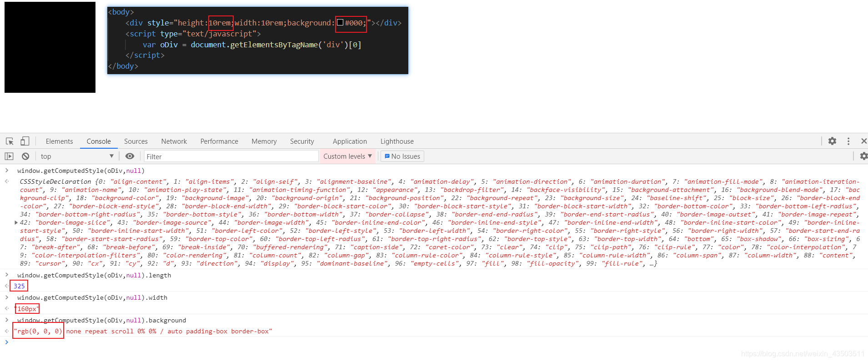Close the DevTools panel
This screenshot has width=868, height=362.
pos(863,141)
